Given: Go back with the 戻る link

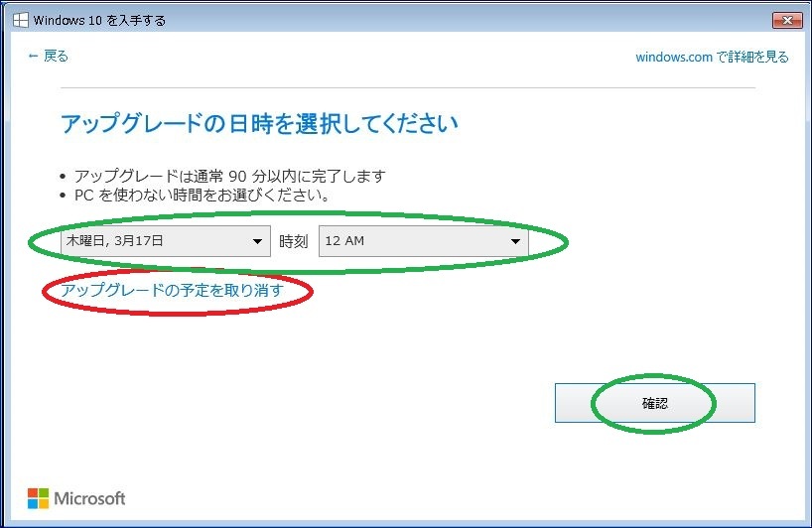Looking at the screenshot, I should pyautogui.click(x=48, y=56).
